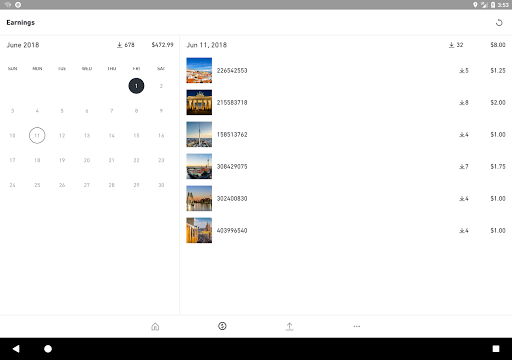Open the Home tab icon
512x360 pixels.
(155, 326)
